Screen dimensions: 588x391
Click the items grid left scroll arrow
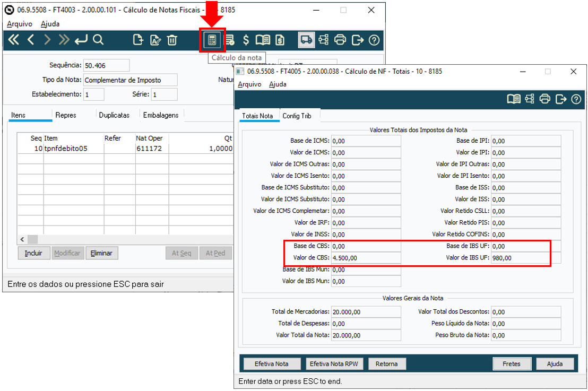(22, 239)
